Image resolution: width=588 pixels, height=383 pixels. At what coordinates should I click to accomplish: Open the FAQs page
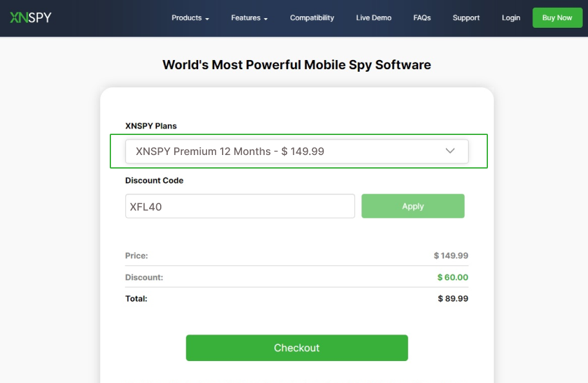coord(421,18)
